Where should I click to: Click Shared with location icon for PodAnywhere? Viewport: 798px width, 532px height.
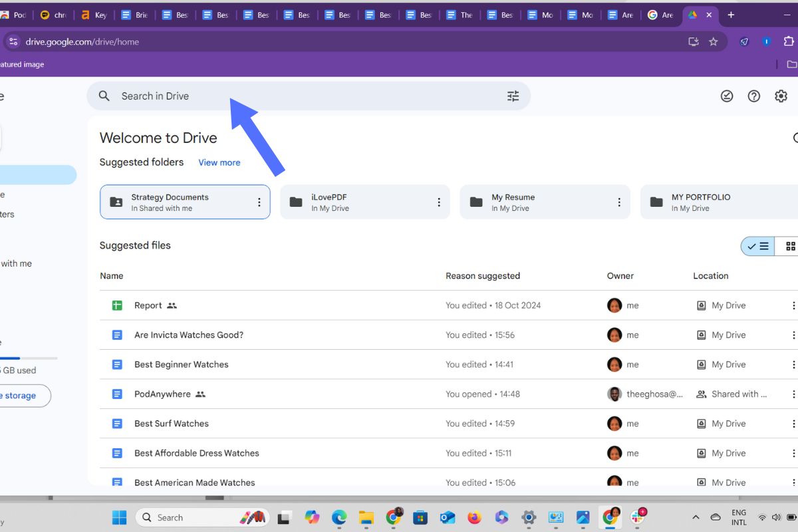tap(701, 394)
